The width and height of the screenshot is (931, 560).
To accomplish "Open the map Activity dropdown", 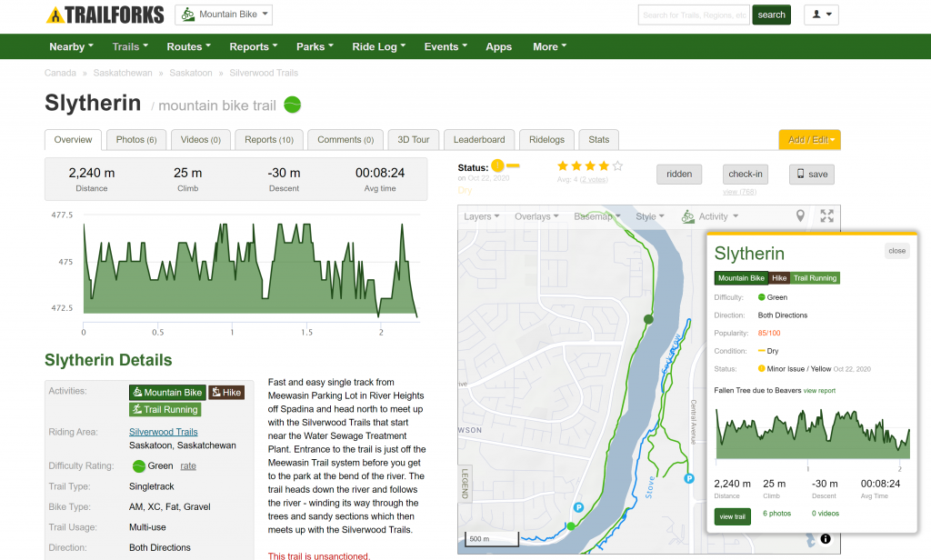I will point(710,216).
